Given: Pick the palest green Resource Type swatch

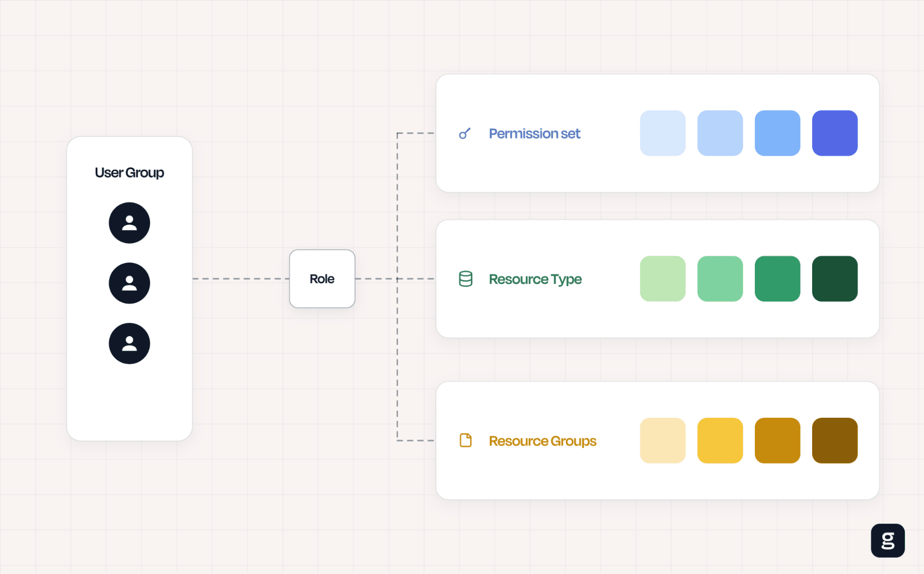Looking at the screenshot, I should point(663,279).
